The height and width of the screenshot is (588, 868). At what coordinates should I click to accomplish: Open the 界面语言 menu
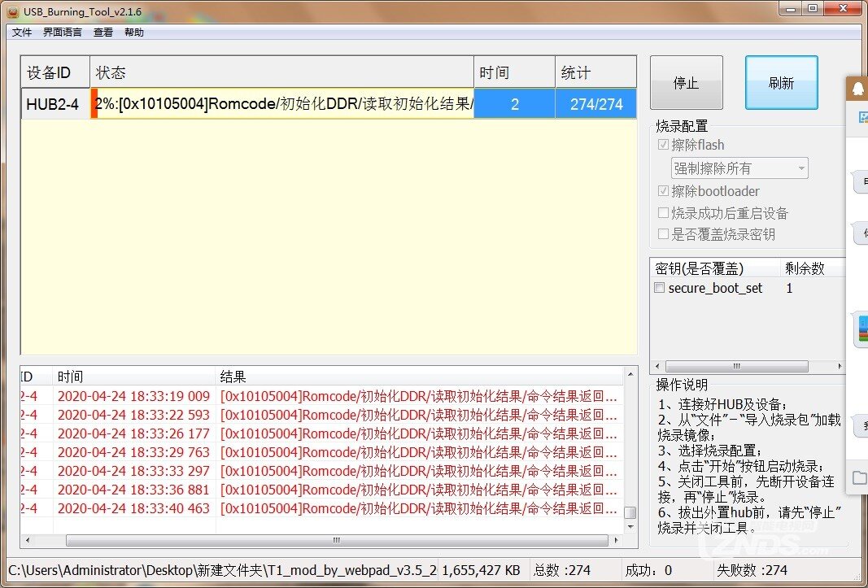pos(62,32)
